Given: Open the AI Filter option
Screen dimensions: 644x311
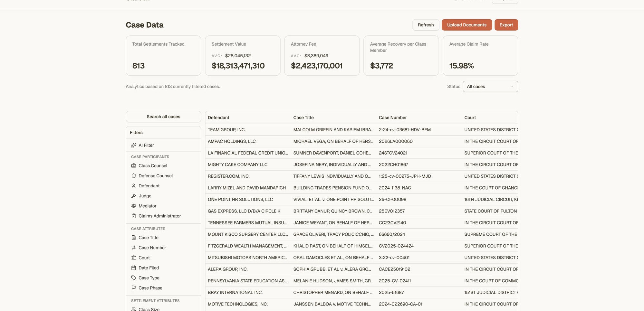Looking at the screenshot, I should 163,145.
